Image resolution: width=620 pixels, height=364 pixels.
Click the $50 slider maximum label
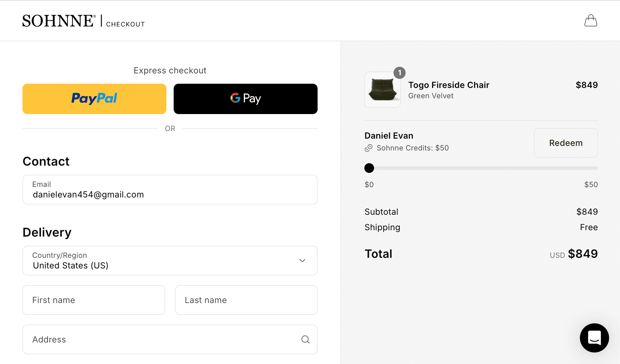[x=591, y=184]
